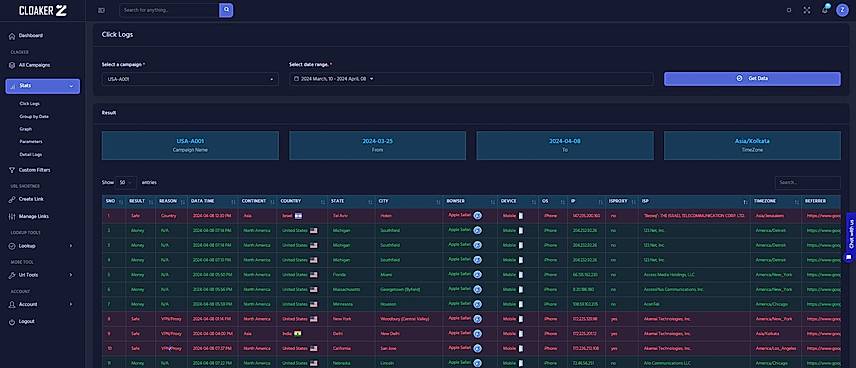Click the Dashboard home icon
The image size is (856, 368).
[x=12, y=36]
